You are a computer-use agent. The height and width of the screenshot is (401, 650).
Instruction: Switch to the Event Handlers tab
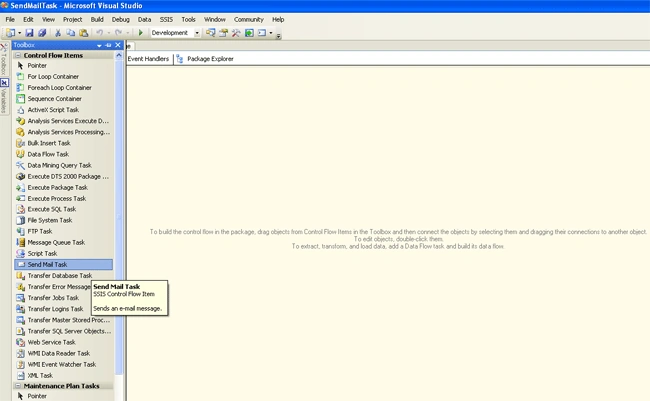[x=148, y=59]
